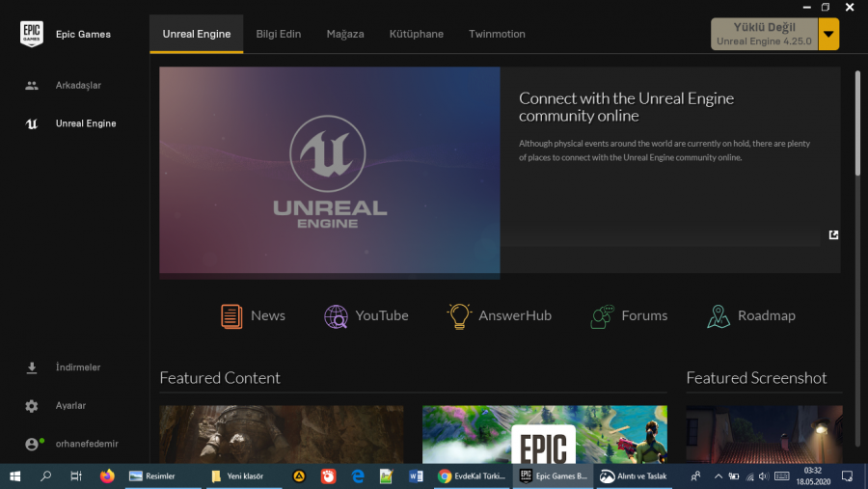Open Task View in the taskbar
The height and width of the screenshot is (489, 868).
tap(76, 476)
